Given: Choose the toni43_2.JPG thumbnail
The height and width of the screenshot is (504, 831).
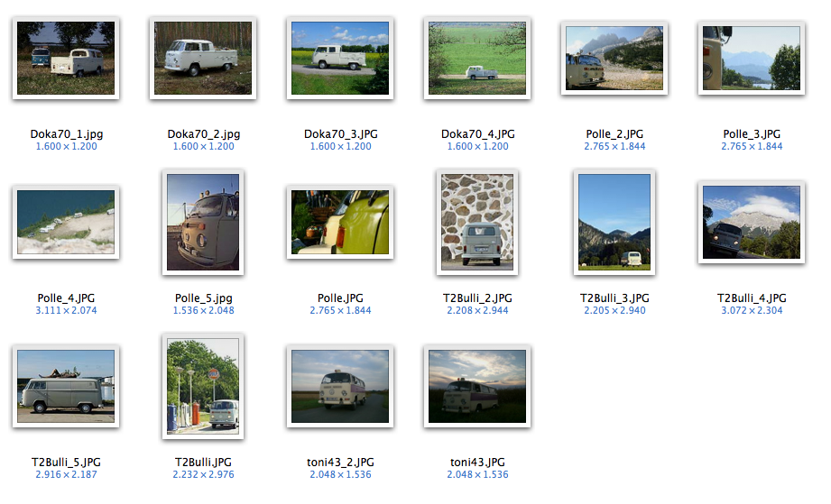Looking at the screenshot, I should click(340, 387).
